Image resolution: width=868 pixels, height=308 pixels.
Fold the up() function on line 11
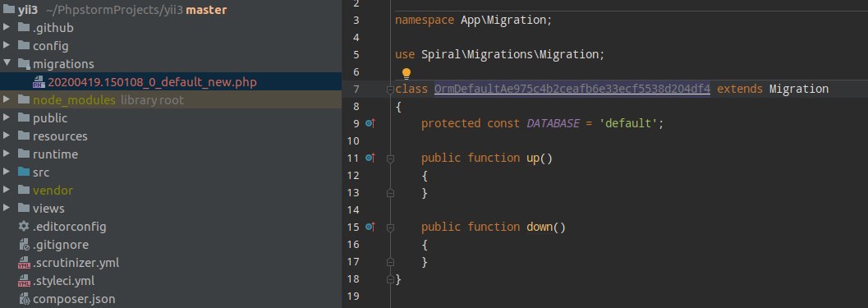[x=390, y=159]
